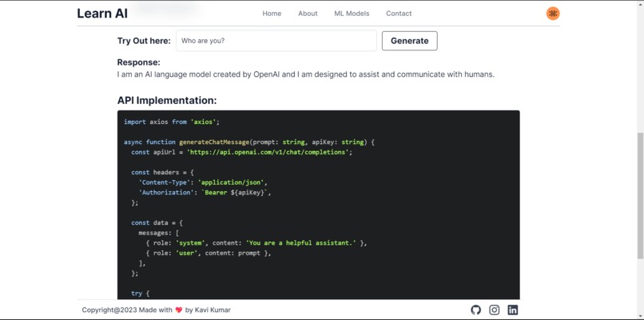Open the GitHub icon in footer
This screenshot has height=320, width=644.
[x=475, y=310]
